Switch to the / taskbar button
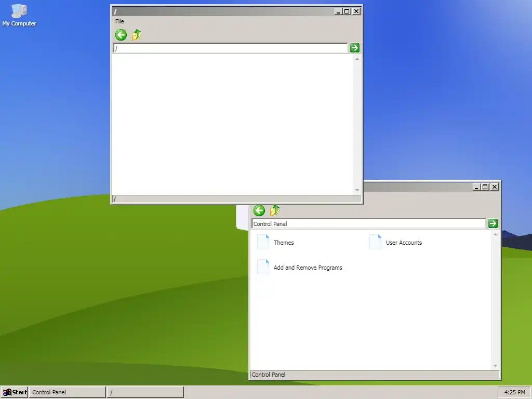The image size is (532, 399). [145, 392]
